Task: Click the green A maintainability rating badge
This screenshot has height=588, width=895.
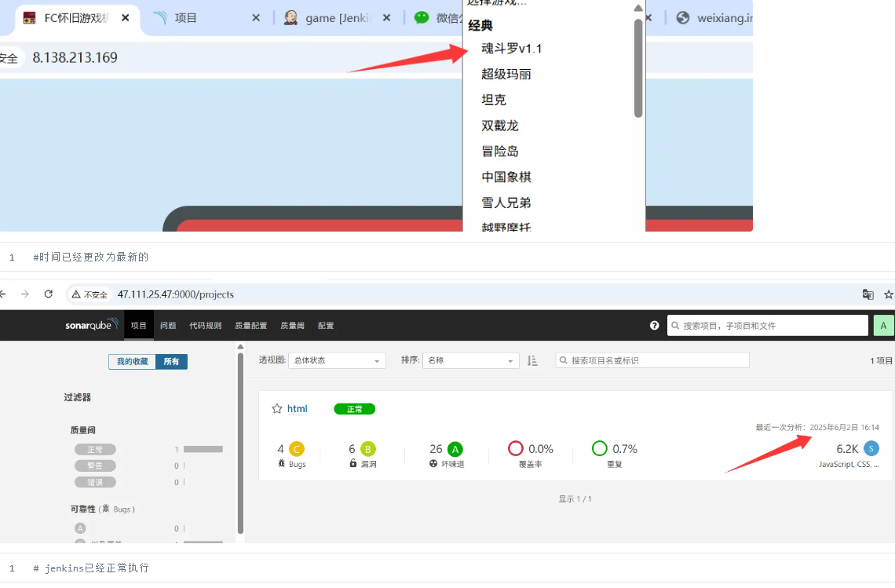Action: pyautogui.click(x=455, y=449)
